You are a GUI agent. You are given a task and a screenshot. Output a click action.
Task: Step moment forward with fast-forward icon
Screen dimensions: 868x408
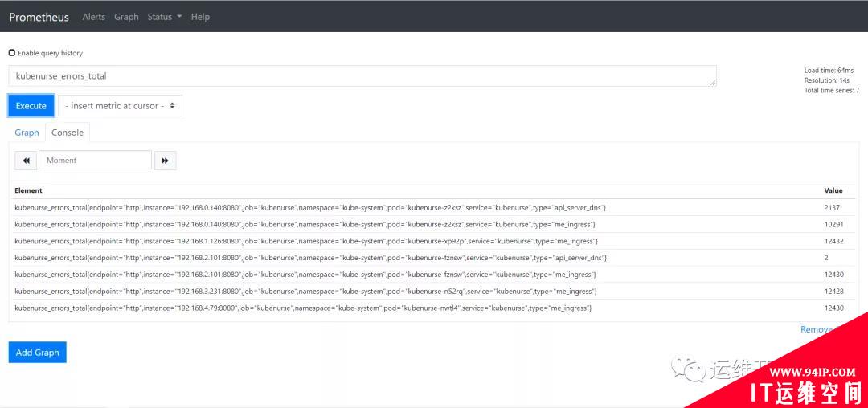tap(165, 161)
